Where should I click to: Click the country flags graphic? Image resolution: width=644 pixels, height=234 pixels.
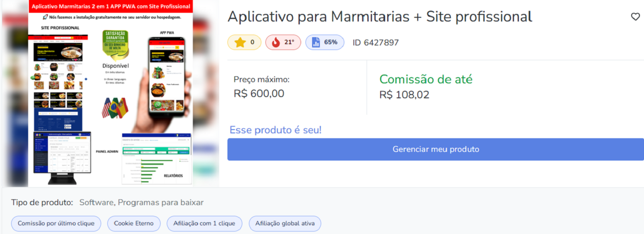[115, 108]
